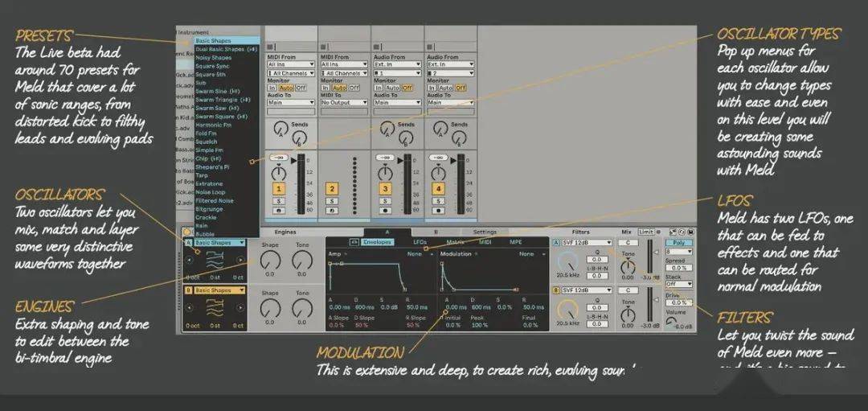Click the pan knob on track 3

tap(385, 172)
